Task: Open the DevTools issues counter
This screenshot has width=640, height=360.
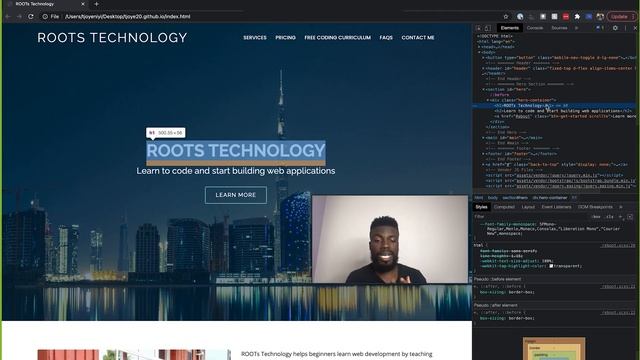Action: pos(600,28)
